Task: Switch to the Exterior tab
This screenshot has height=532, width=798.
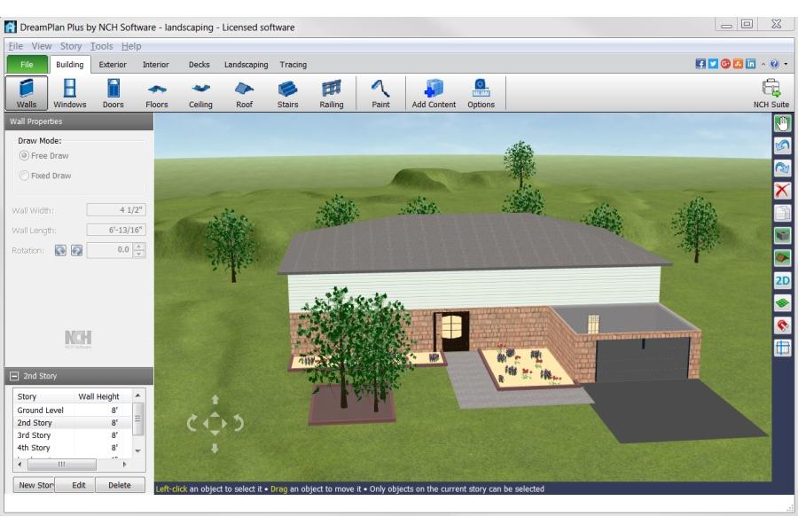Action: click(113, 65)
